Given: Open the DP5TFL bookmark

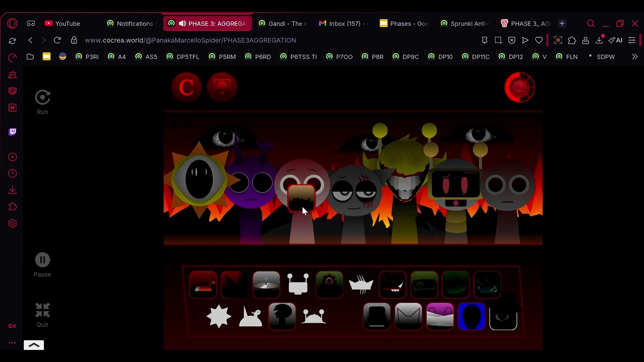Looking at the screenshot, I should (x=183, y=57).
